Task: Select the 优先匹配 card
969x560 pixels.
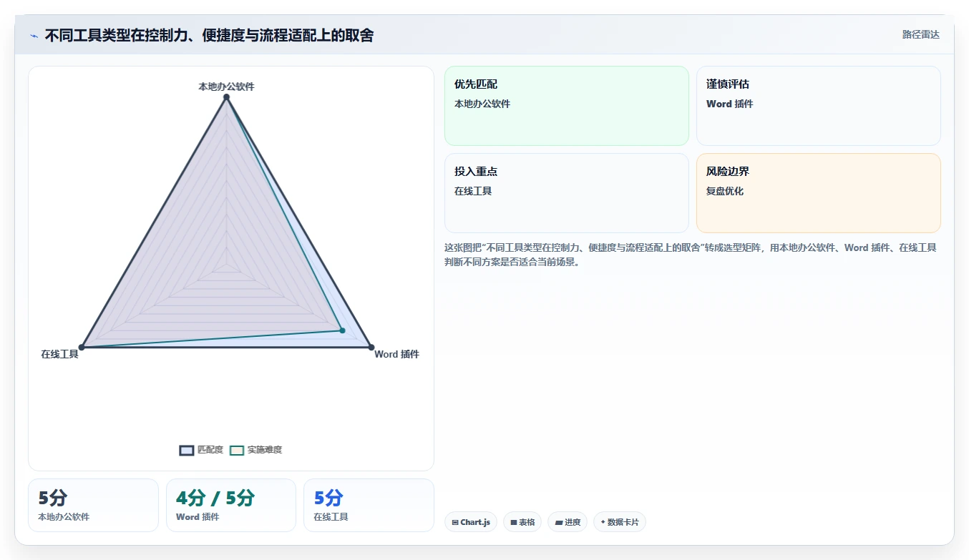Action: [x=566, y=106]
